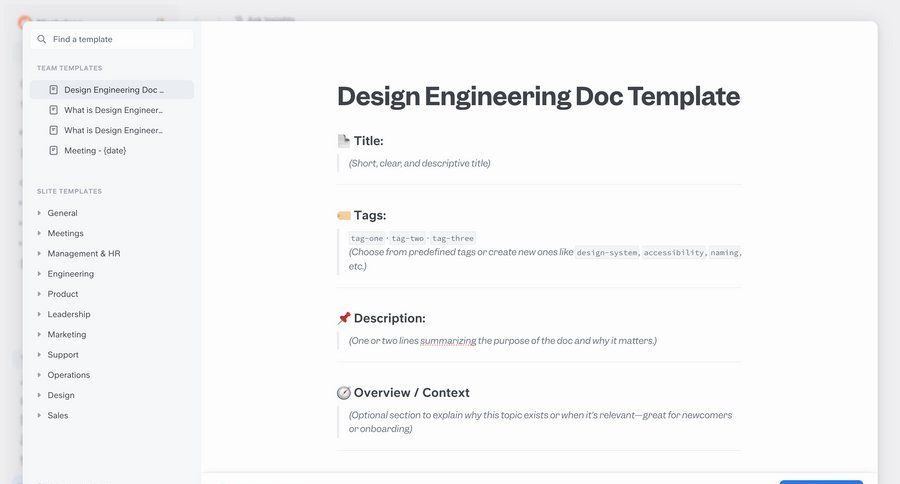Image resolution: width=900 pixels, height=484 pixels.
Task: Expand the Management & HR category
Action: 40,254
